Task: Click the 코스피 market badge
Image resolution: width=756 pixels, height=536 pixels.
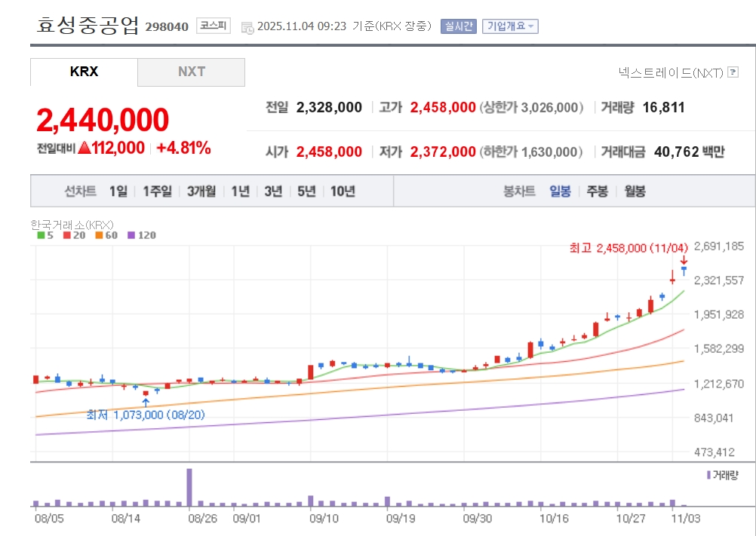Action: click(x=211, y=26)
